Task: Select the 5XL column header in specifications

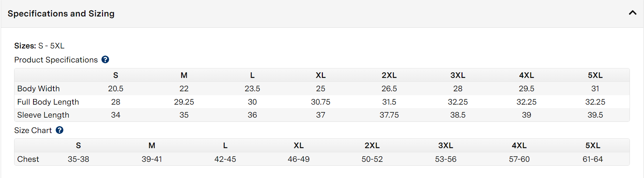Action: [x=595, y=75]
